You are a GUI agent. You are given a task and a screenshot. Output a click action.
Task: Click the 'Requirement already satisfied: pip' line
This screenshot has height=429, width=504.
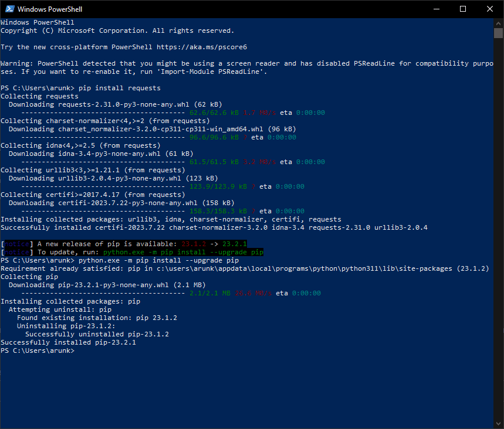pyautogui.click(x=245, y=268)
